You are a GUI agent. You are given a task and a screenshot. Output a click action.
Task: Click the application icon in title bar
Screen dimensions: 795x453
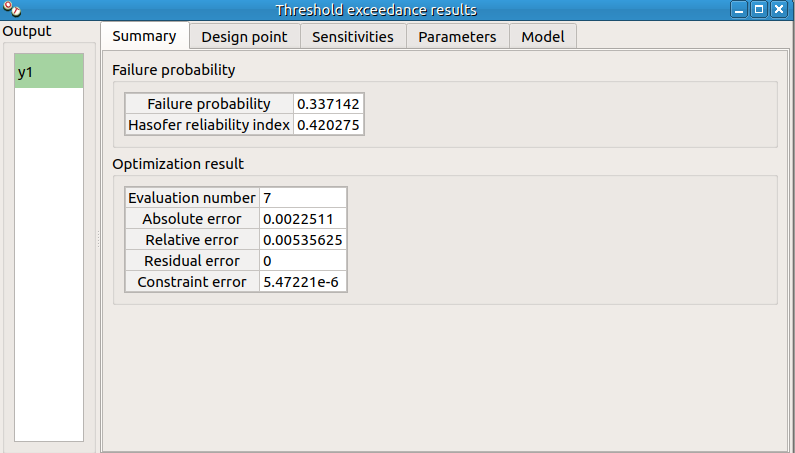tap(11, 10)
